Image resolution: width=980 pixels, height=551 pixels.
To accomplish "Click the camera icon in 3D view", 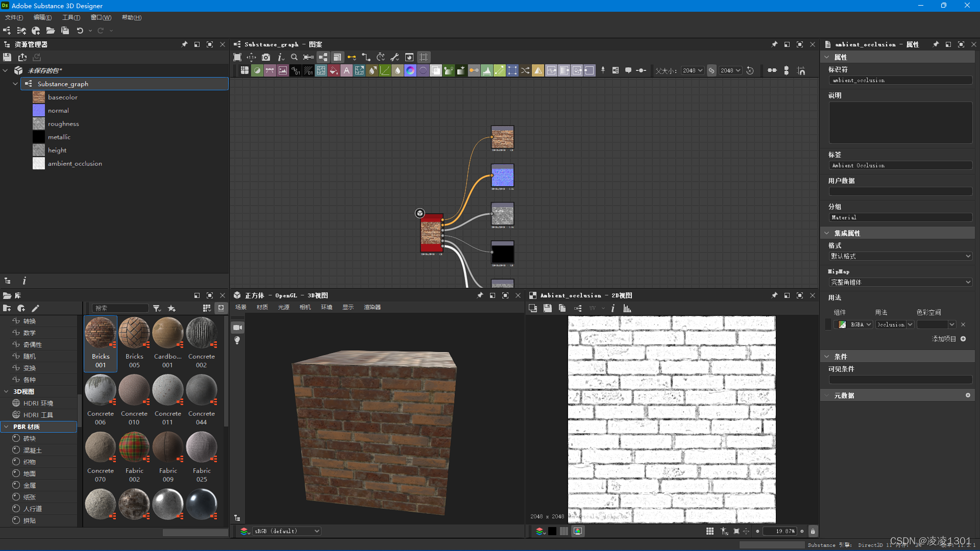I will click(237, 328).
